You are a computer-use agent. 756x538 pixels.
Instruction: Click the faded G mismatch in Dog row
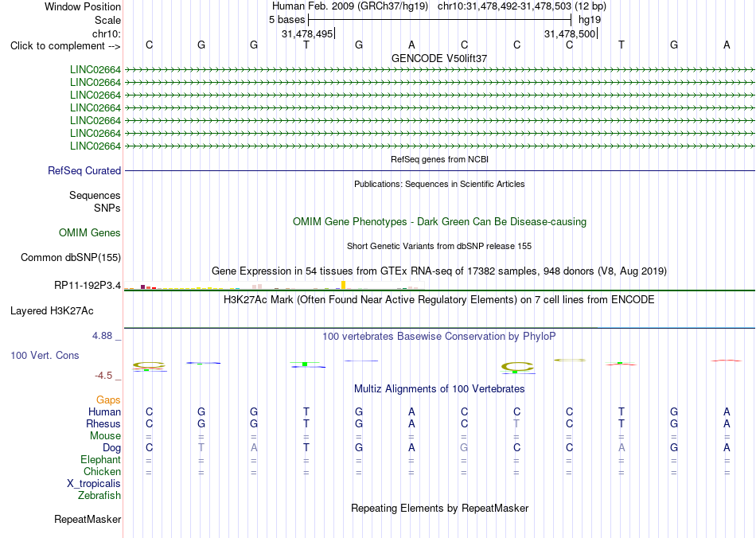coord(464,448)
